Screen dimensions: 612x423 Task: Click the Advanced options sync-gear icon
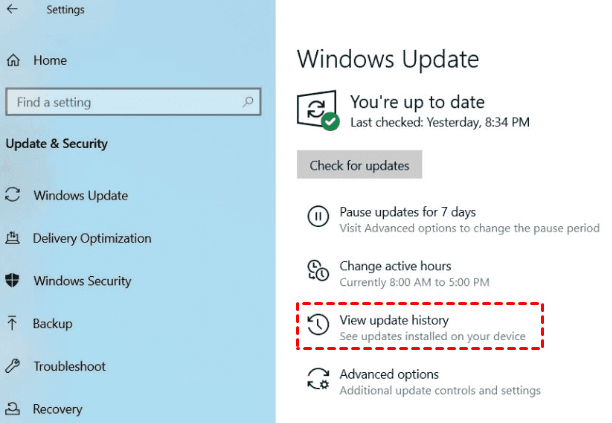(317, 381)
